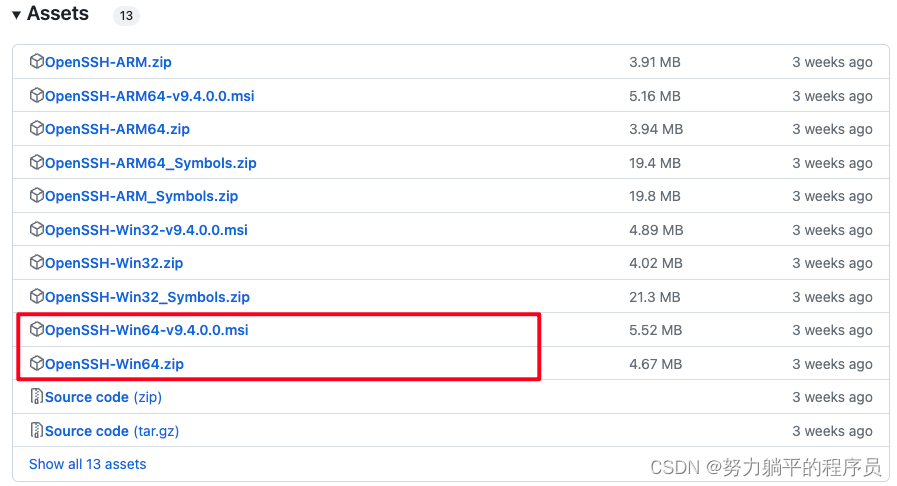Image resolution: width=897 pixels, height=486 pixels.
Task: Click the 21.3 MB file size
Action: (x=655, y=297)
